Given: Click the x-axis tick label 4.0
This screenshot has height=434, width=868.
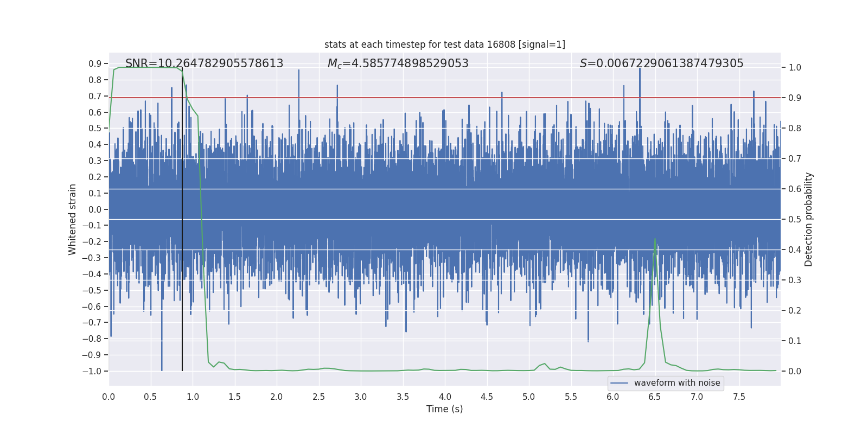Looking at the screenshot, I should pos(445,397).
